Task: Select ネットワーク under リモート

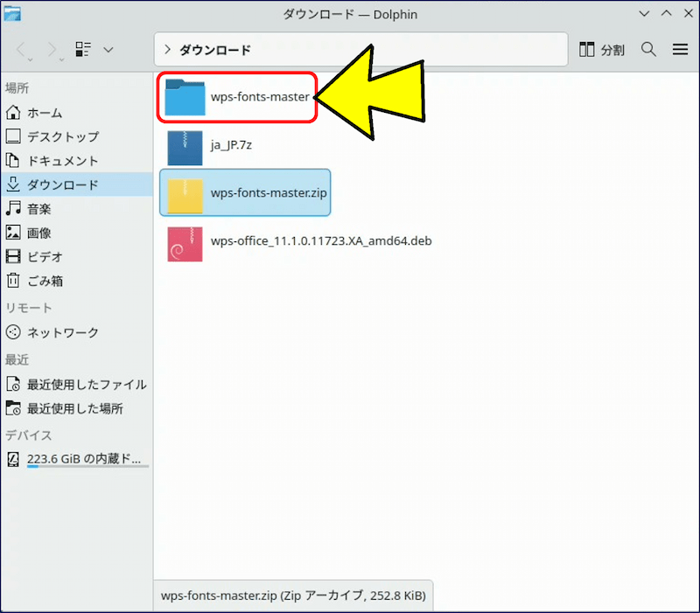Action: tap(62, 332)
